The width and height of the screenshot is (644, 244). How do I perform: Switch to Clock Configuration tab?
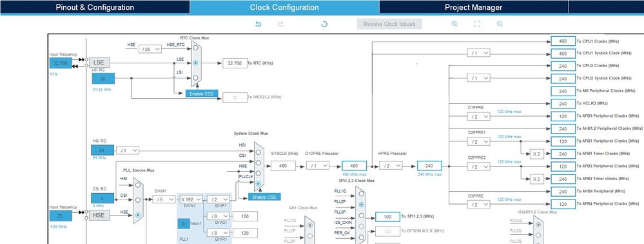point(284,7)
